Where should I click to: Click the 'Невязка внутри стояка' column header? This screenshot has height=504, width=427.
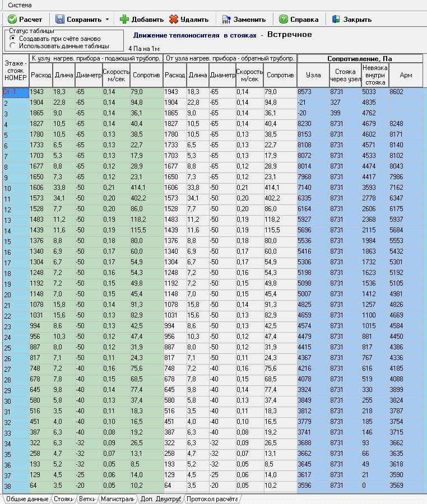[x=375, y=74]
